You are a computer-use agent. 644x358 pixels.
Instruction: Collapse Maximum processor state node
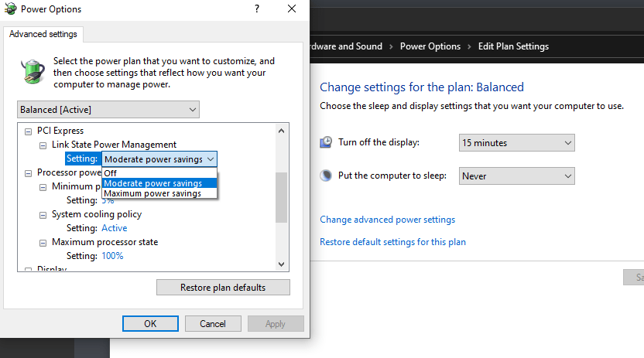(43, 242)
